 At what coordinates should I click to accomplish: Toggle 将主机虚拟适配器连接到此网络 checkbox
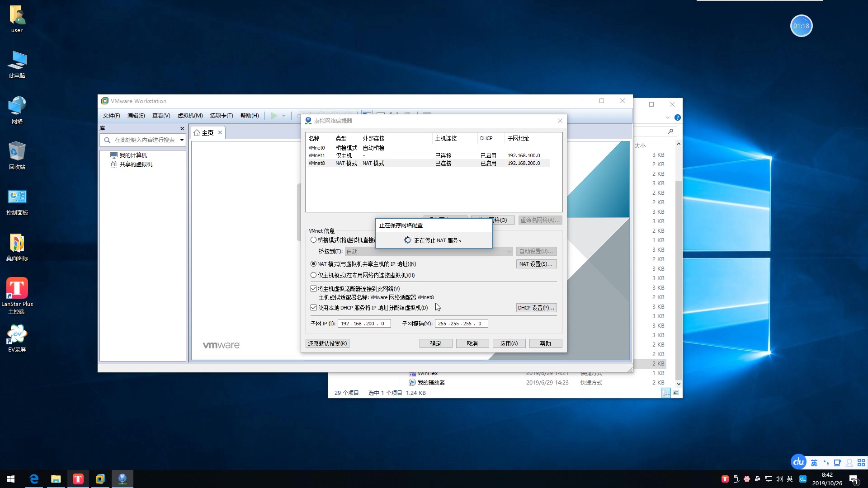pyautogui.click(x=313, y=289)
